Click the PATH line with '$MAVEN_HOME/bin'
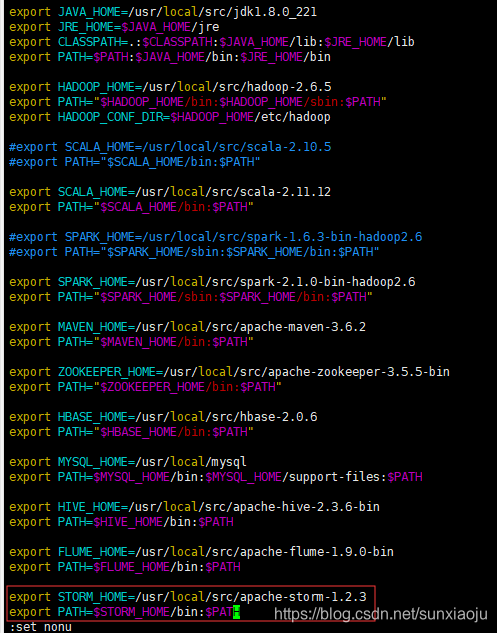 coord(131,342)
